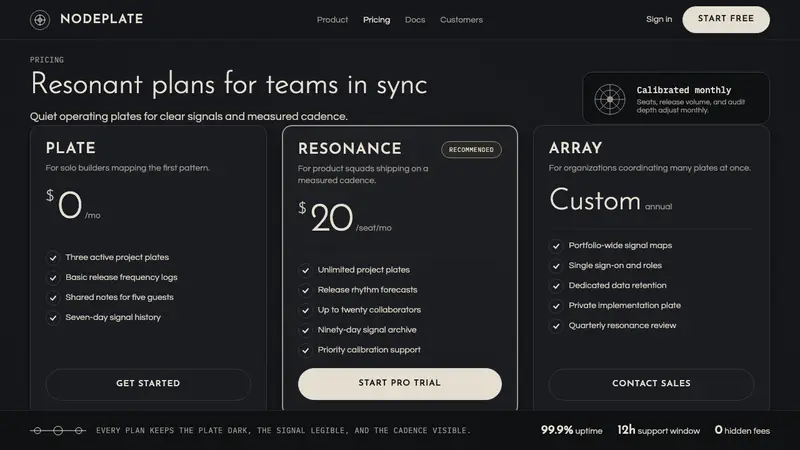Viewport: 800px width, 450px height.
Task: Click the Calibrated monthly heading text
Action: [x=684, y=90]
